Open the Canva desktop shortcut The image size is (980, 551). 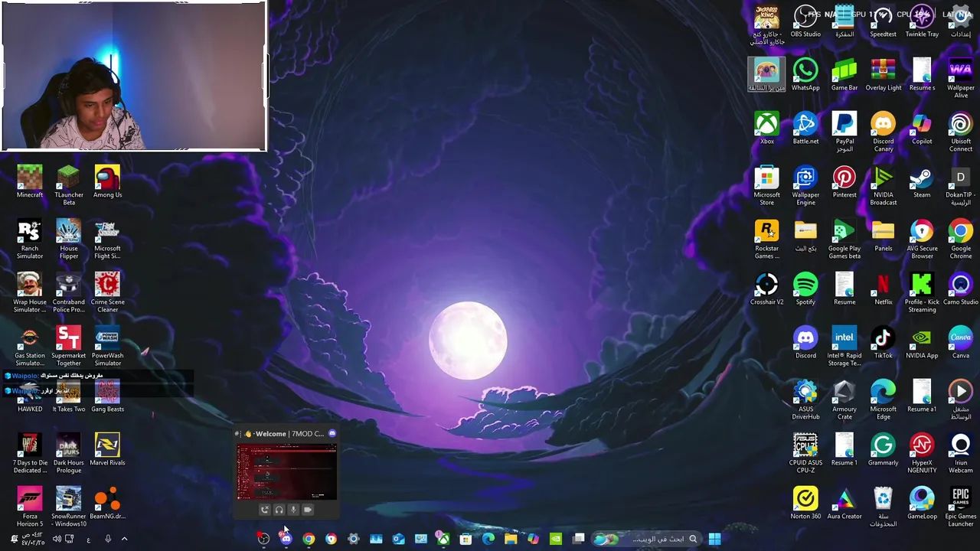[x=960, y=342]
